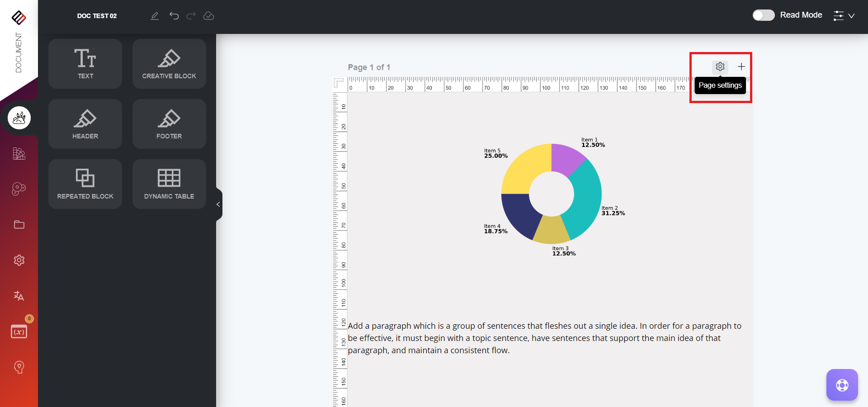
Task: Select the Text block
Action: tap(85, 64)
